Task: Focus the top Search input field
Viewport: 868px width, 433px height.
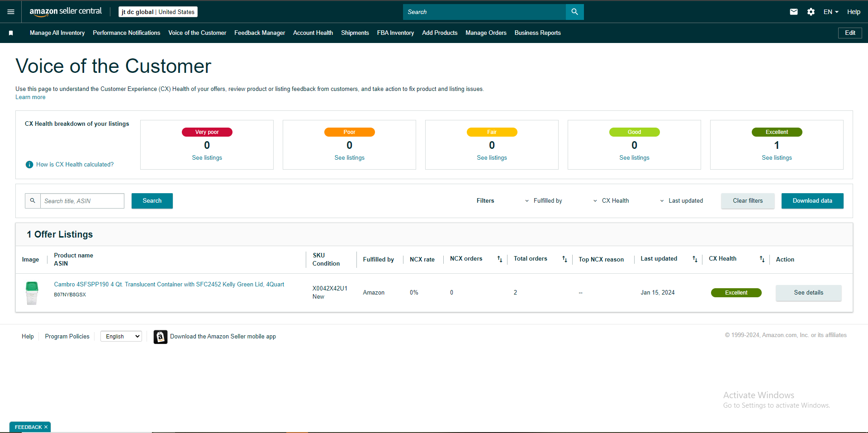Action: (x=484, y=12)
